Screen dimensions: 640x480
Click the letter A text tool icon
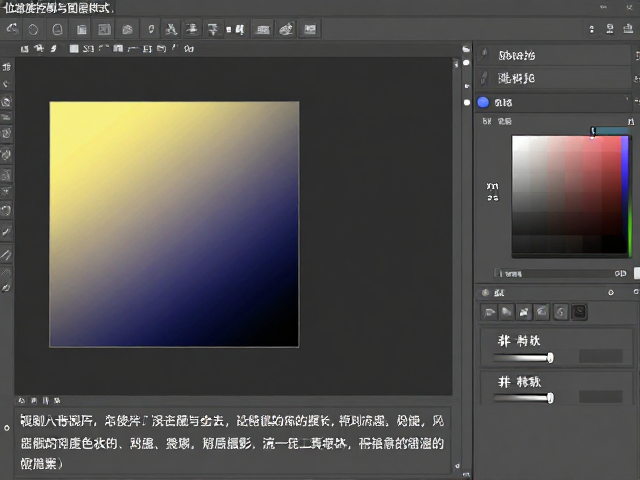pos(171,29)
